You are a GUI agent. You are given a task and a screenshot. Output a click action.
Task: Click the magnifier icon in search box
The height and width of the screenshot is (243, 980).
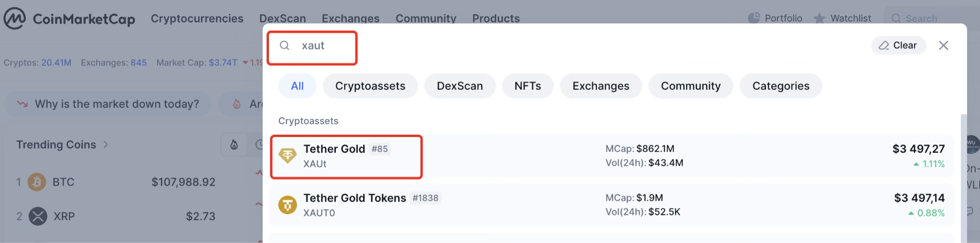point(285,46)
